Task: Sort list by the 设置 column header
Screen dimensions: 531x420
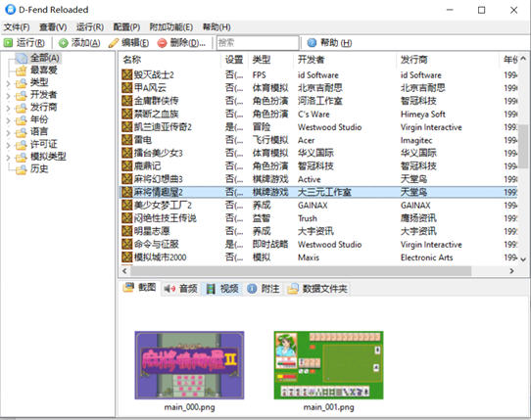Action: tap(234, 60)
